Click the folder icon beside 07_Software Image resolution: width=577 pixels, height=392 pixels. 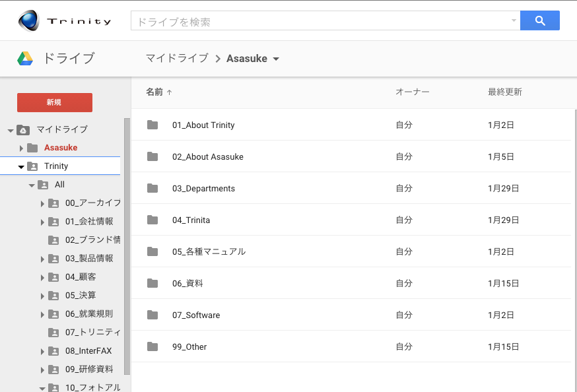tap(152, 315)
